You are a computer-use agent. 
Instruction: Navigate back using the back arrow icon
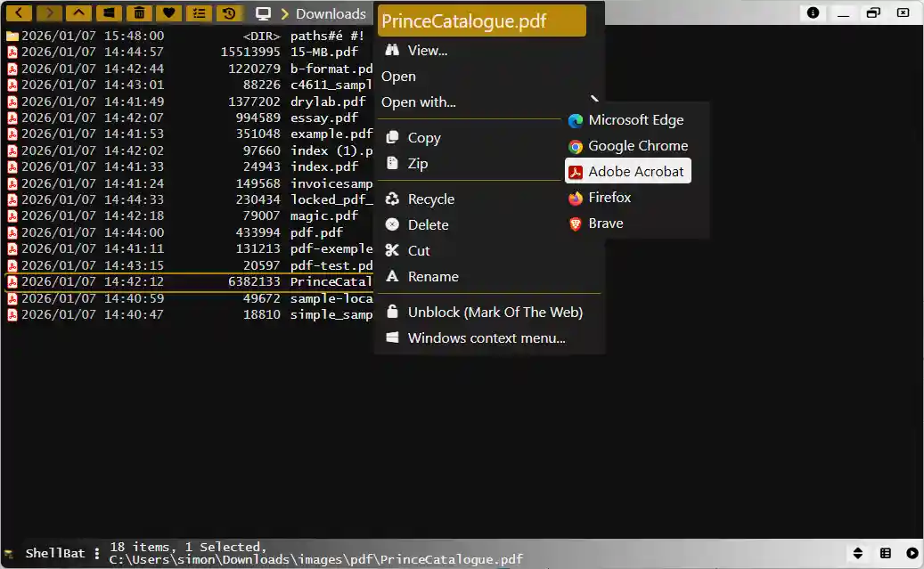click(x=19, y=13)
